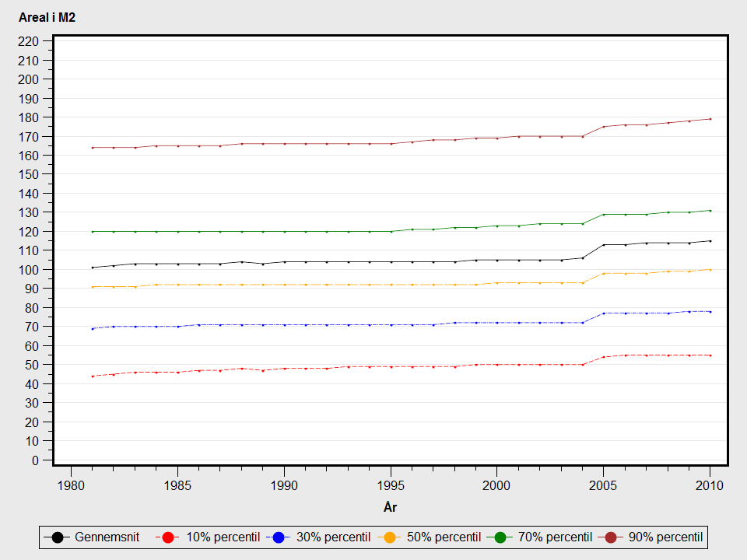The image size is (747, 560).
Task: Click the 2010 tick label on x-axis
Action: (x=710, y=485)
